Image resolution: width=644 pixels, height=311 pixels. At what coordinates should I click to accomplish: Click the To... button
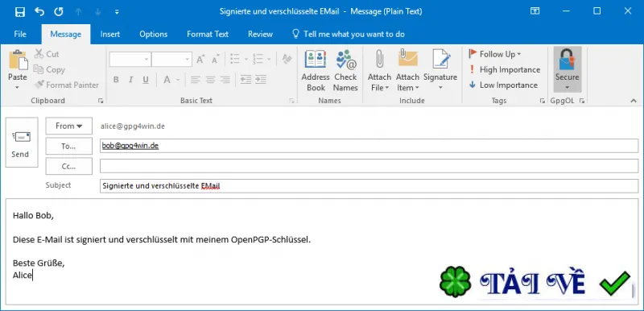click(x=68, y=146)
